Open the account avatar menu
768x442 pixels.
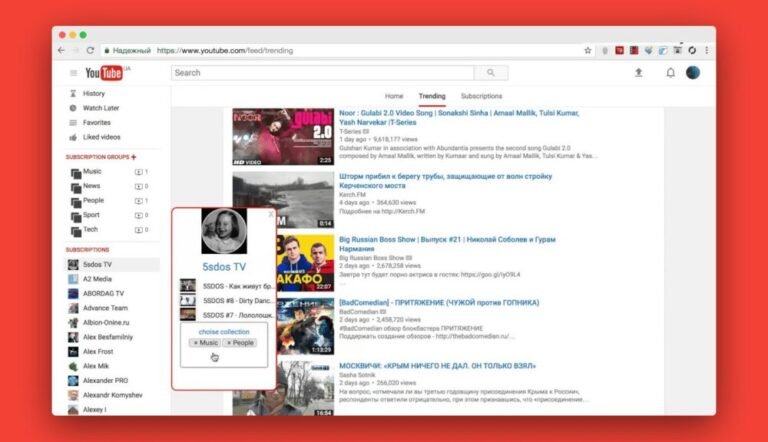[x=693, y=73]
